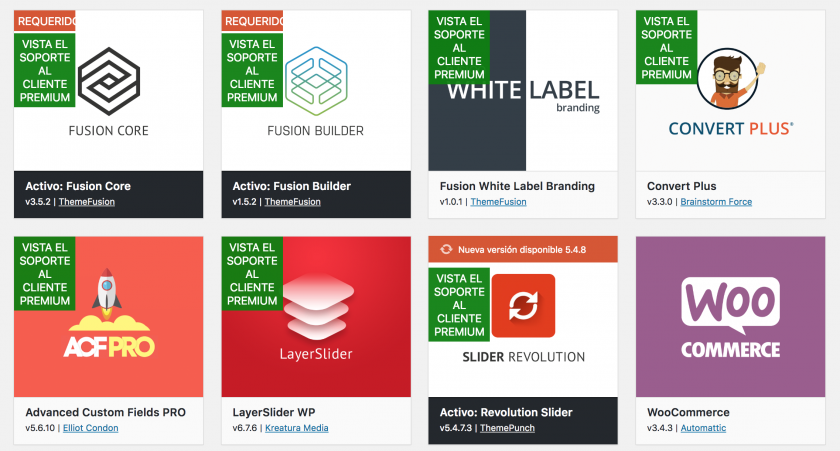The width and height of the screenshot is (840, 451).
Task: Select 'Advanced Custom Fields PRO' title
Action: coord(106,412)
